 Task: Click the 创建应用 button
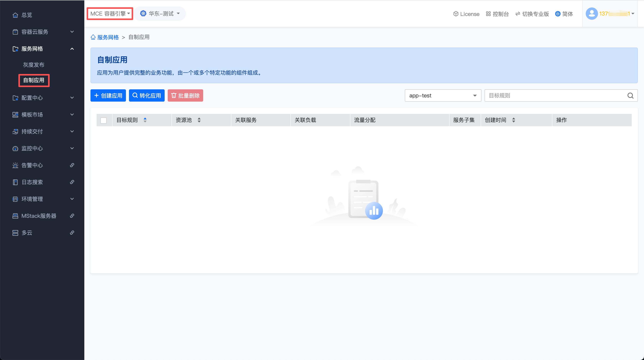[108, 95]
